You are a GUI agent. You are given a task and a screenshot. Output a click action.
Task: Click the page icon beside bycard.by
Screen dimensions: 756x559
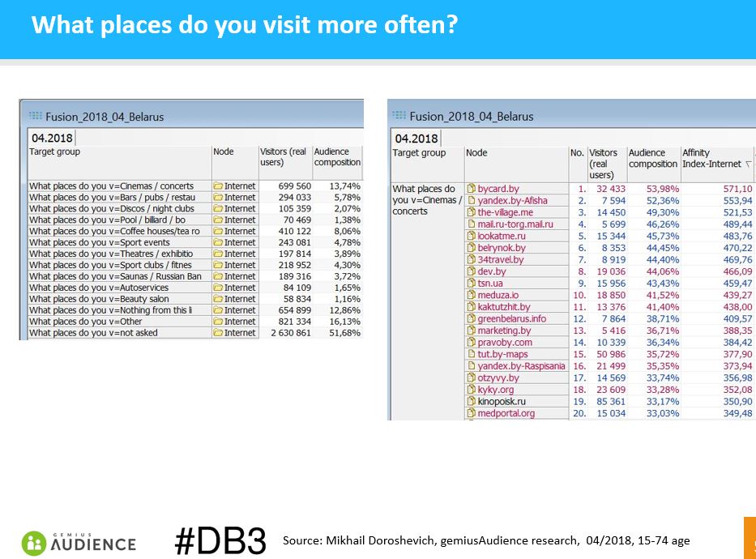point(472,189)
